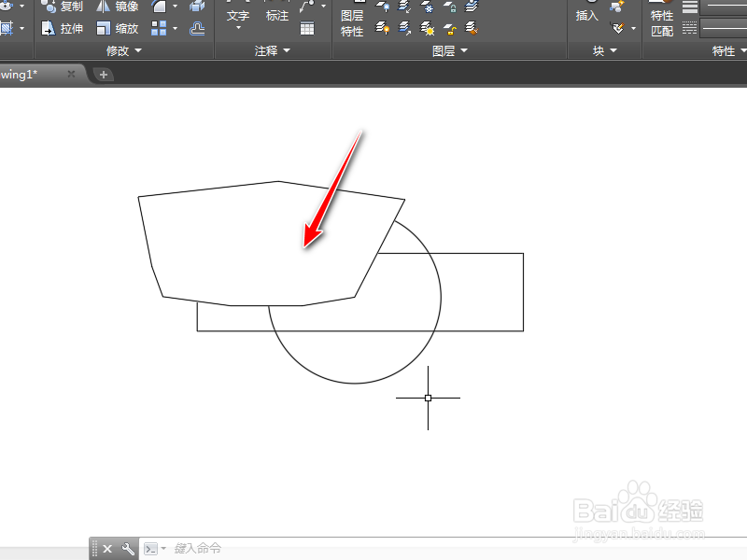This screenshot has height=560, width=747.
Task: Click the layer Isolate icon
Action: 405,7
